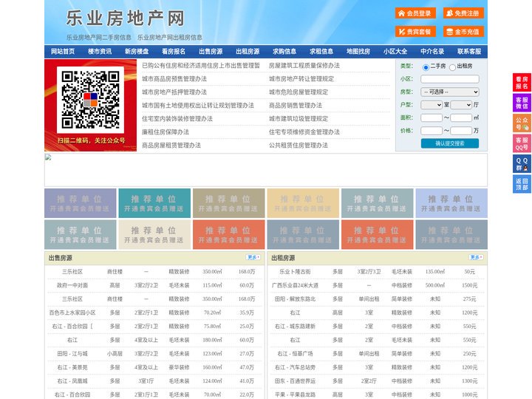Screen dimensions: 532x399
Task: Open sale listing 右江 - 凤凰城
Action: click(x=72, y=381)
